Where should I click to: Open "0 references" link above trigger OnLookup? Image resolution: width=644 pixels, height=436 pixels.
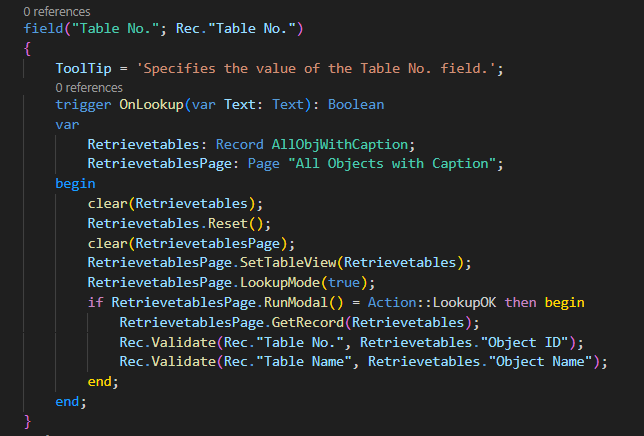[89, 87]
